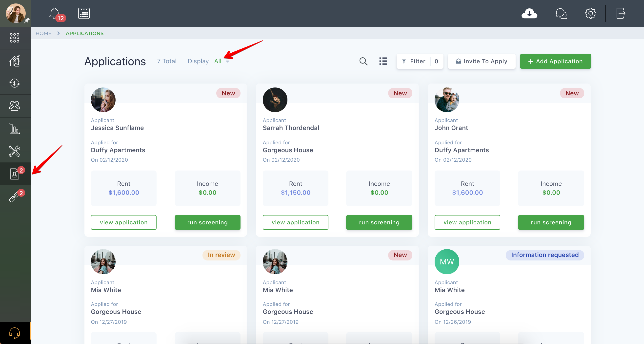Run screening for John Grant
The height and width of the screenshot is (344, 644).
[551, 222]
